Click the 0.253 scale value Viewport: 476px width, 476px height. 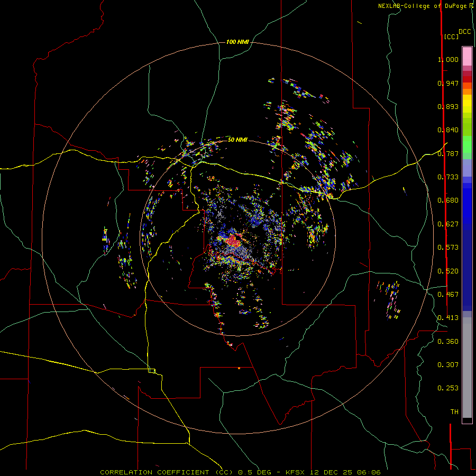click(x=448, y=388)
